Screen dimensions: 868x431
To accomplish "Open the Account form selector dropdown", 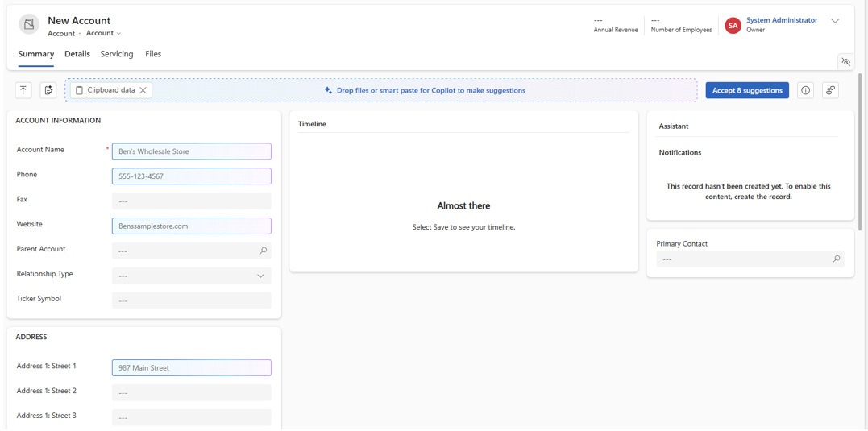I will (103, 33).
